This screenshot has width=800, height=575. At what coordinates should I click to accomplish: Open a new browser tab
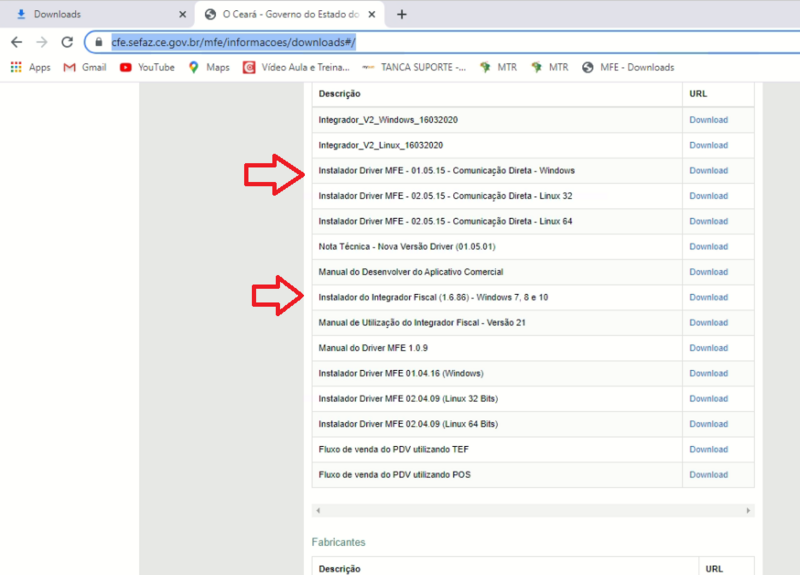[x=402, y=14]
